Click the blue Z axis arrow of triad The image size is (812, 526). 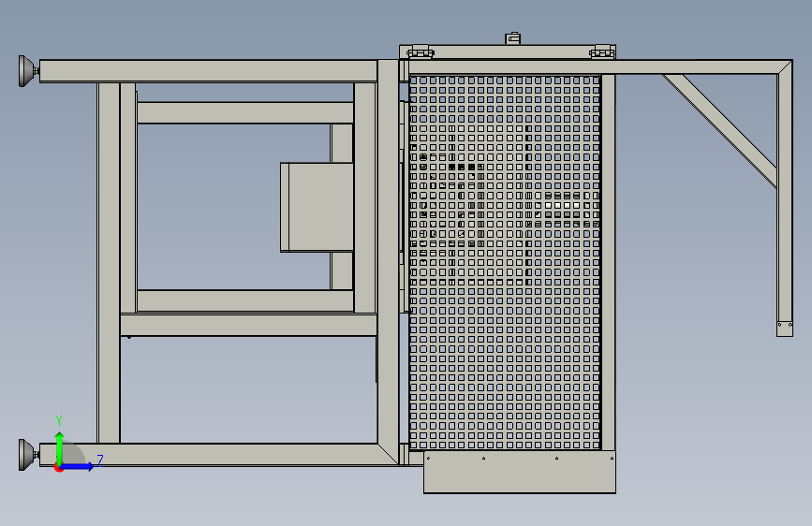pos(78,466)
